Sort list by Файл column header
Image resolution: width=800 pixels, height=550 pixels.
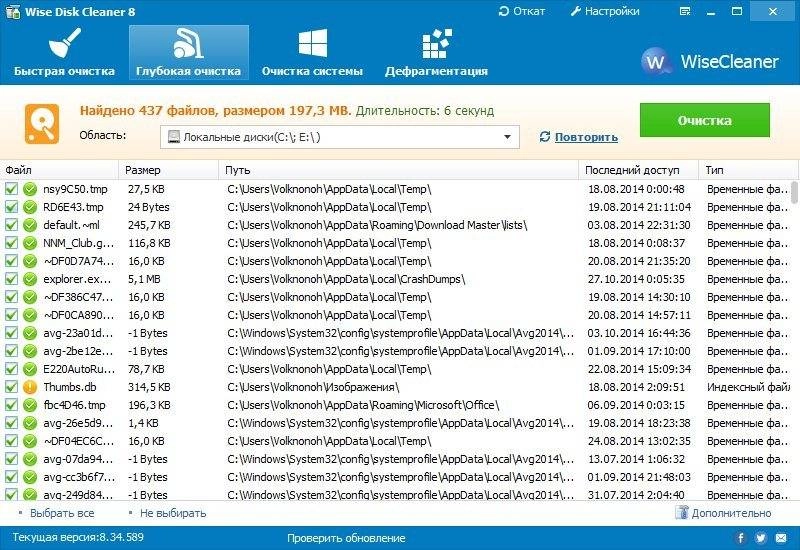[60, 170]
